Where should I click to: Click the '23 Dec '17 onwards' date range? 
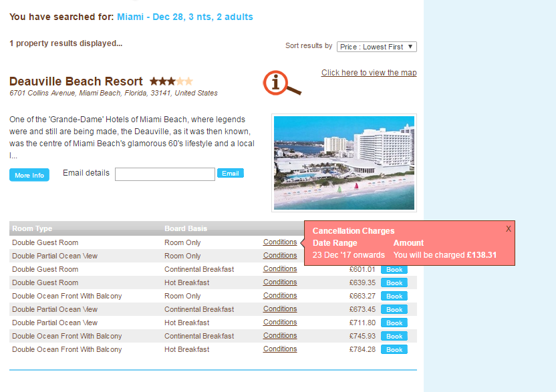[x=349, y=255]
